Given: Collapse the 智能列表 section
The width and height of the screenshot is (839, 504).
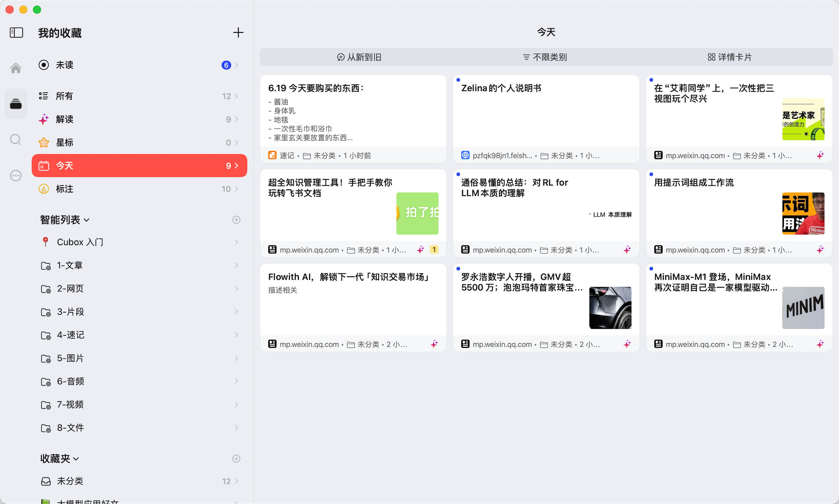Looking at the screenshot, I should [x=87, y=220].
